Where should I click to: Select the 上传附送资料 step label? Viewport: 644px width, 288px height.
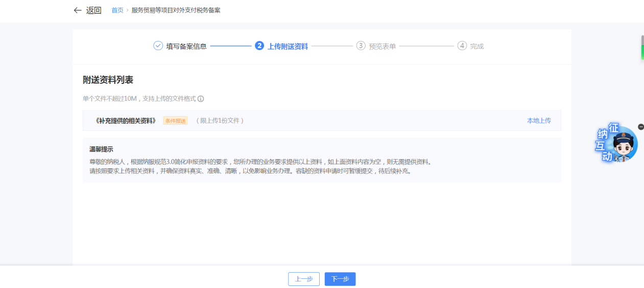[288, 47]
